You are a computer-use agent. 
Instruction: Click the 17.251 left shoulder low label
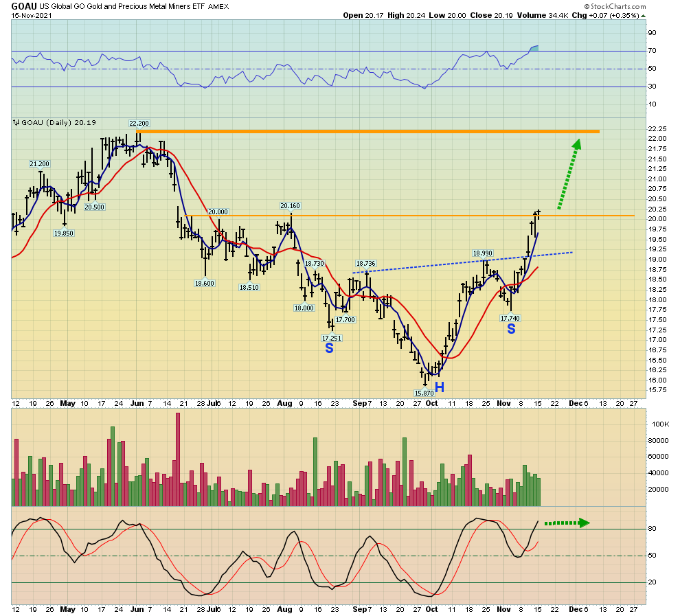pos(332,338)
